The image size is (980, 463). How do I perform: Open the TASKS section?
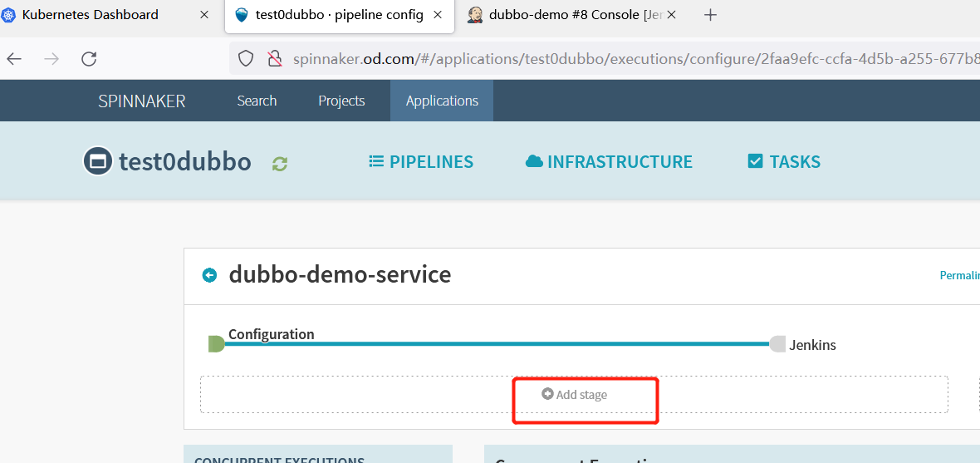[784, 162]
